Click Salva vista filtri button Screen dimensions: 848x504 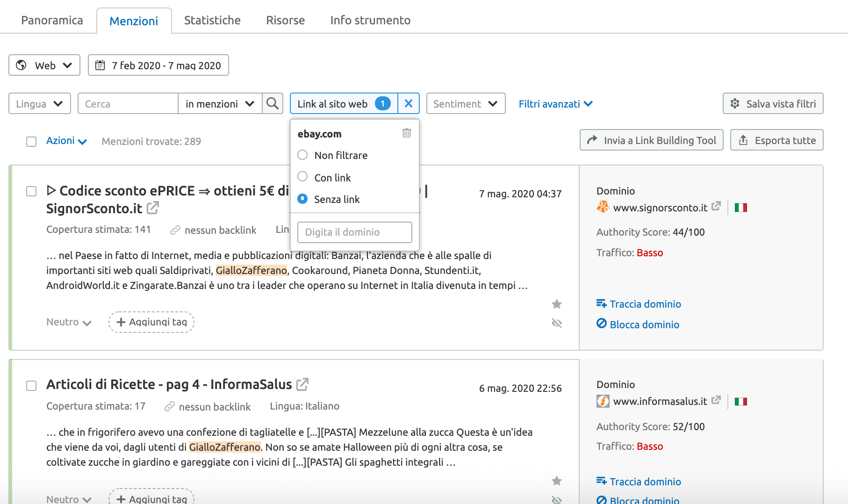pyautogui.click(x=773, y=103)
